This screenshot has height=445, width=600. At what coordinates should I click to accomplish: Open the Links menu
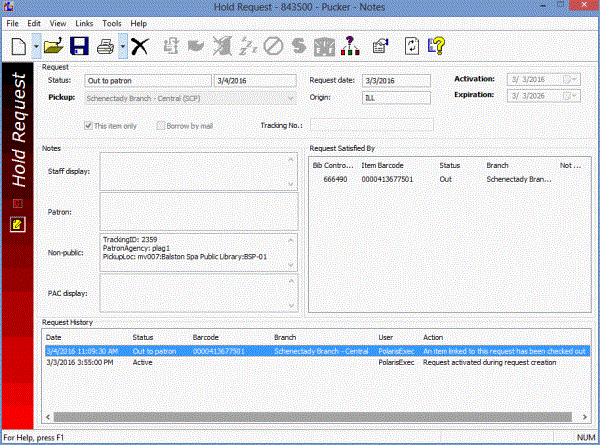[x=84, y=22]
